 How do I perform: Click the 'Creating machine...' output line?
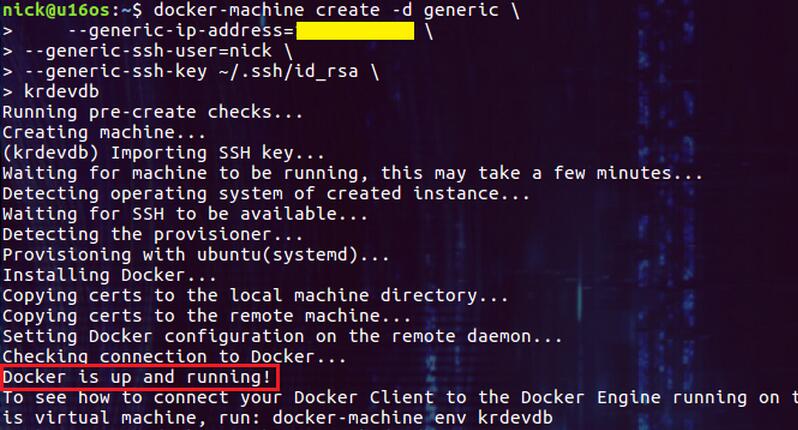[103, 133]
